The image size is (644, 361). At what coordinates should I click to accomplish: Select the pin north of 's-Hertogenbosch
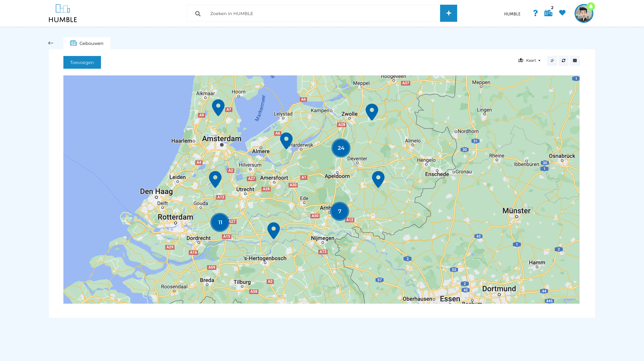pos(274,231)
